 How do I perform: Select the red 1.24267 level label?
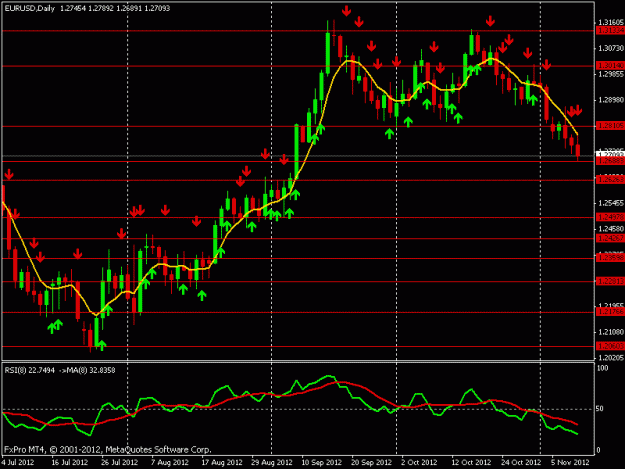(x=610, y=238)
